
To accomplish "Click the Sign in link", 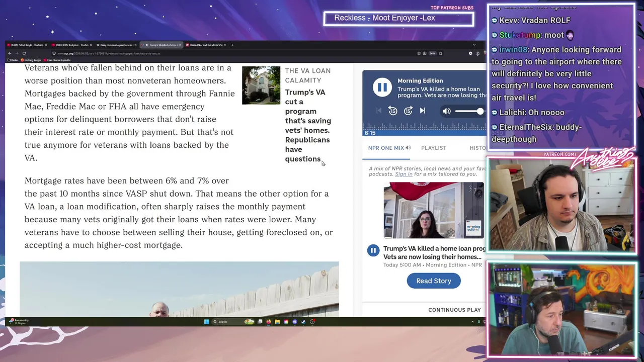I will (x=404, y=174).
